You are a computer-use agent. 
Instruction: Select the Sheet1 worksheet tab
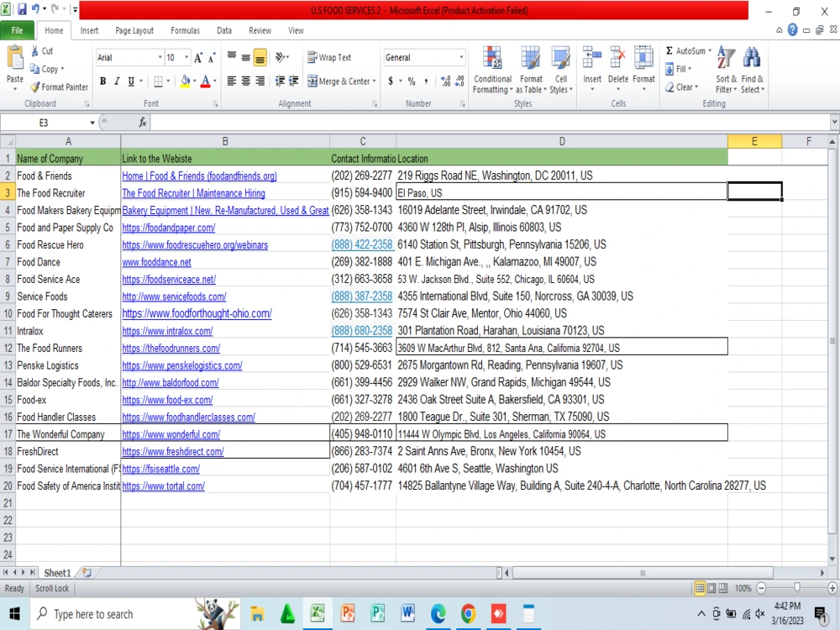point(57,573)
